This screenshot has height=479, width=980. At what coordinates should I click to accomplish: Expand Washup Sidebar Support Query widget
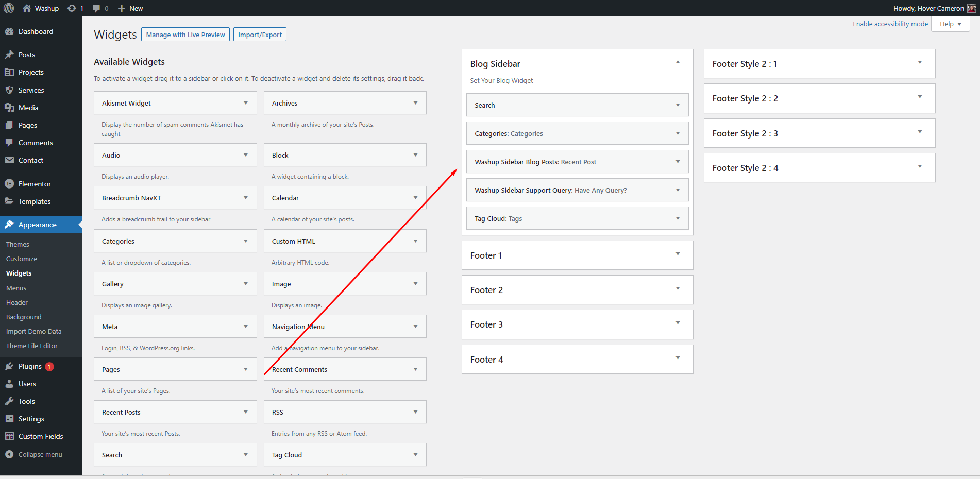pyautogui.click(x=678, y=190)
